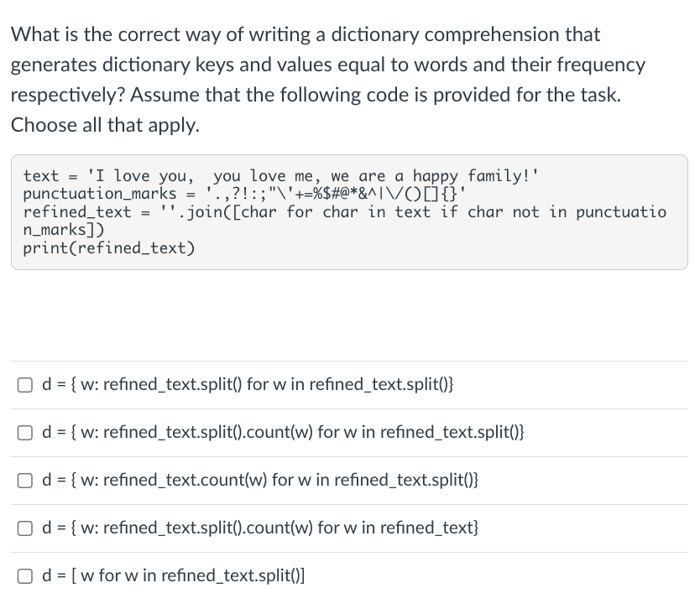This screenshot has height=614, width=700.
Task: Select answer with refined_text.count(w)
Action: click(x=260, y=480)
